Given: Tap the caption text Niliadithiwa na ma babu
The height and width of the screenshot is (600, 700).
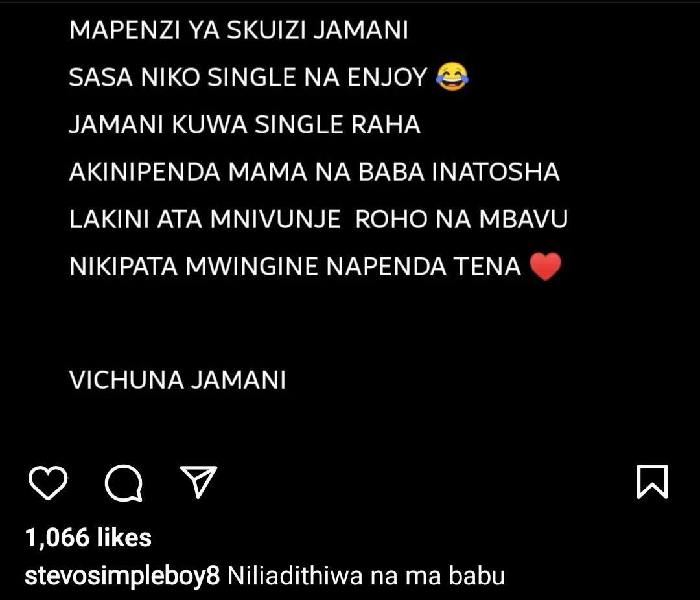Looking at the screenshot, I should (x=366, y=575).
